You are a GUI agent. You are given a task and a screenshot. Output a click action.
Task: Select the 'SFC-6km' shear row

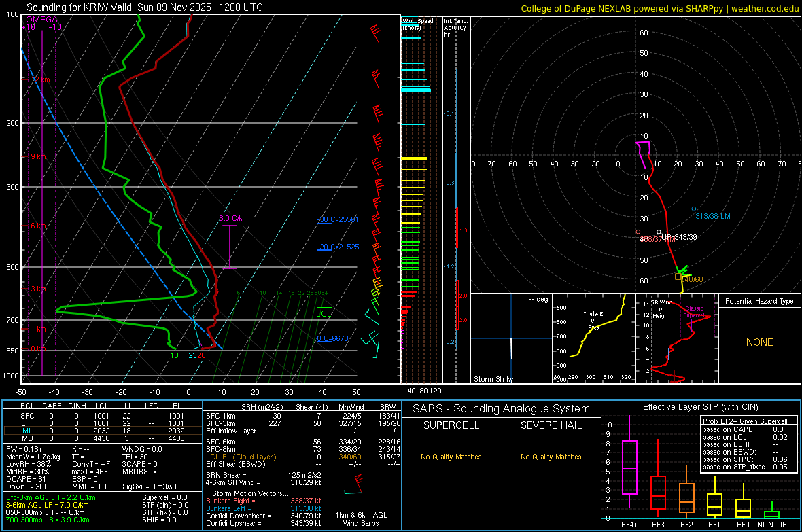coord(303,442)
